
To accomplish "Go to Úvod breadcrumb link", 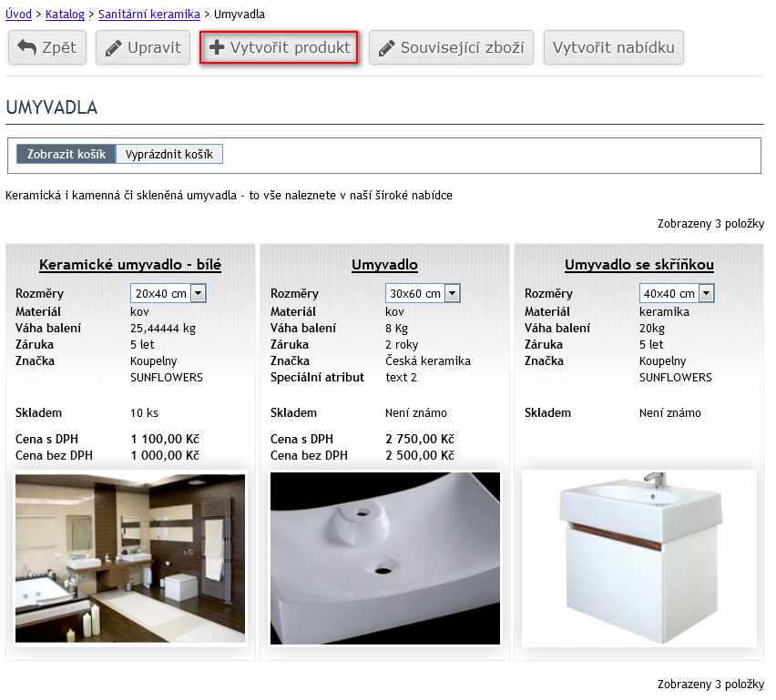I will coord(18,15).
